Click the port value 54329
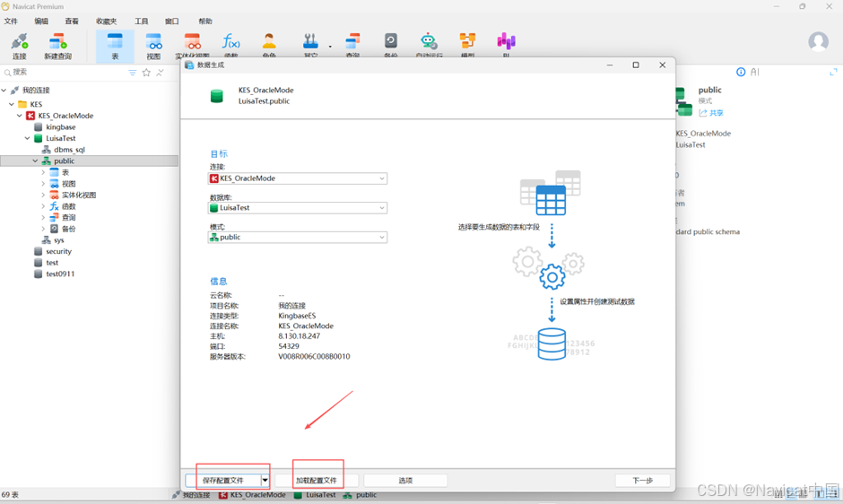This screenshot has height=504, width=843. point(289,346)
